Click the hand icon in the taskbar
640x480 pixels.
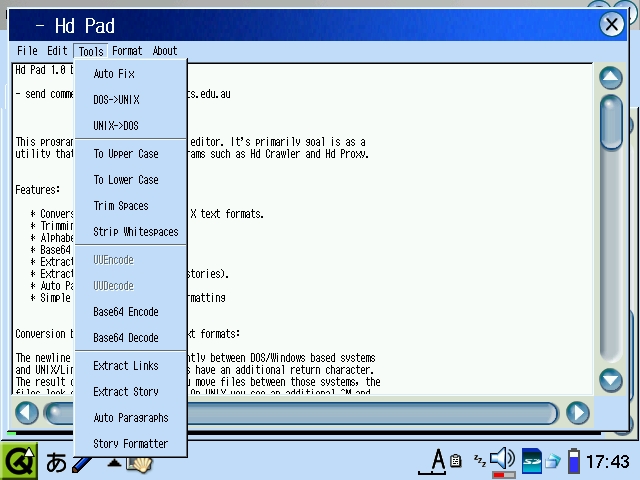tap(138, 463)
